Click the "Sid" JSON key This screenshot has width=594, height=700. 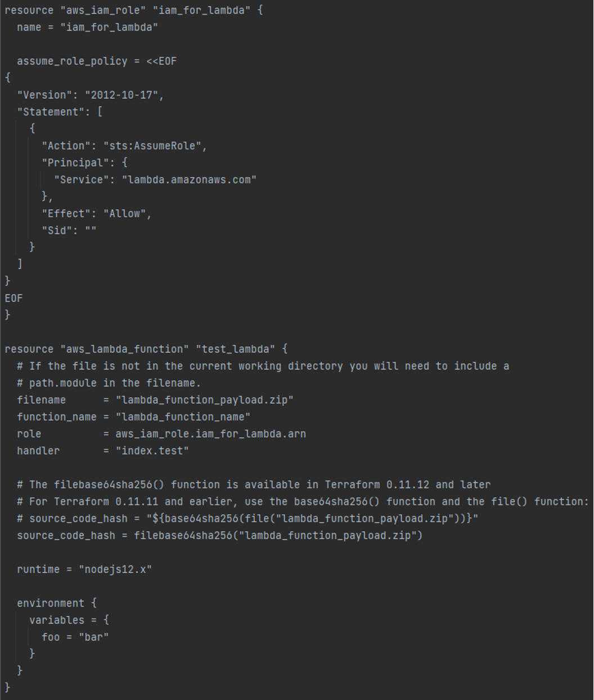tap(57, 230)
